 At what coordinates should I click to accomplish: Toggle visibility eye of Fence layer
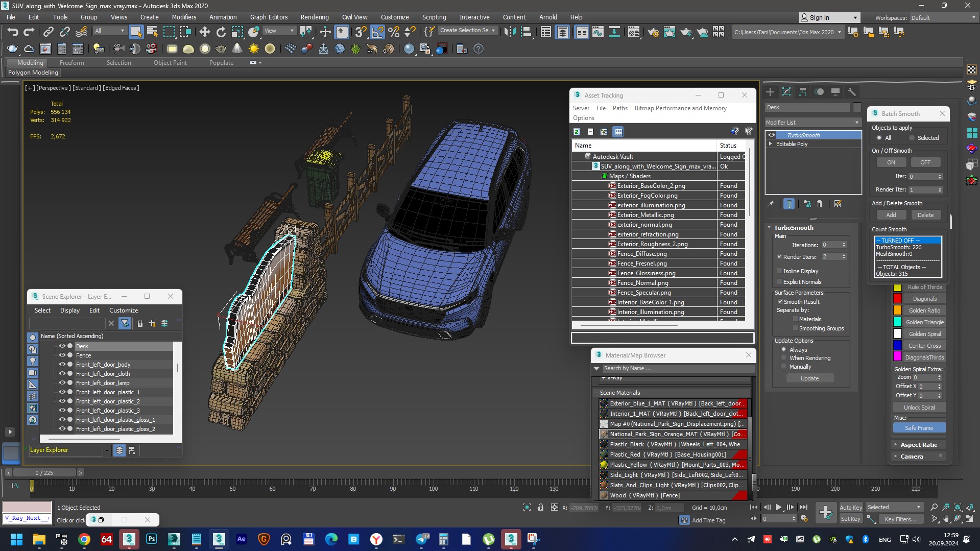pyautogui.click(x=62, y=355)
